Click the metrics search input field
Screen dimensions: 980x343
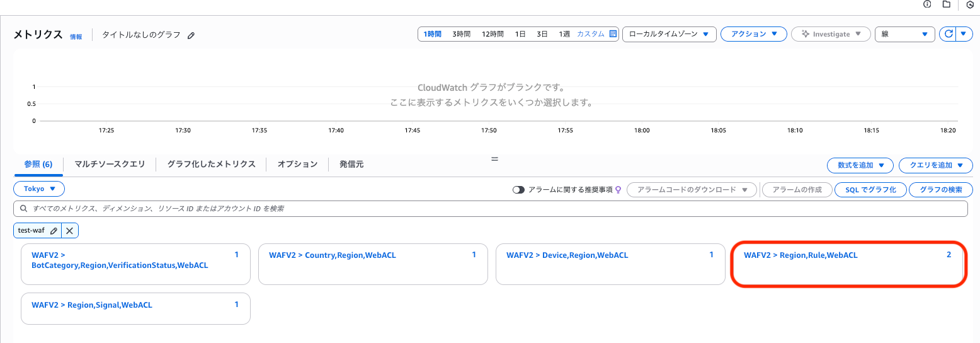[x=490, y=208]
